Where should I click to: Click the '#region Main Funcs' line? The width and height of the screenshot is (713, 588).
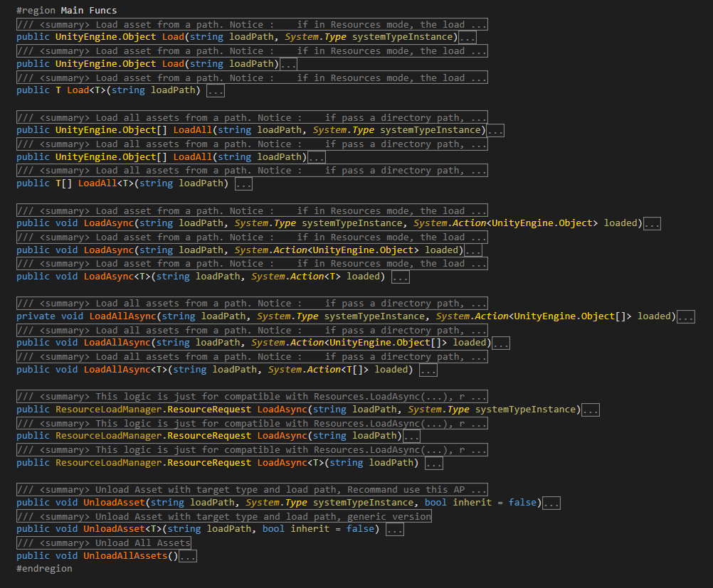[66, 11]
